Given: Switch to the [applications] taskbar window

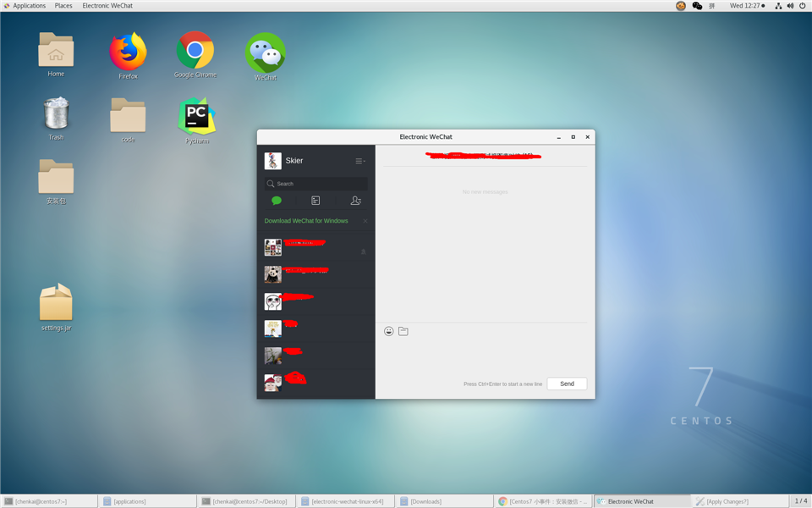Looking at the screenshot, I should click(149, 501).
